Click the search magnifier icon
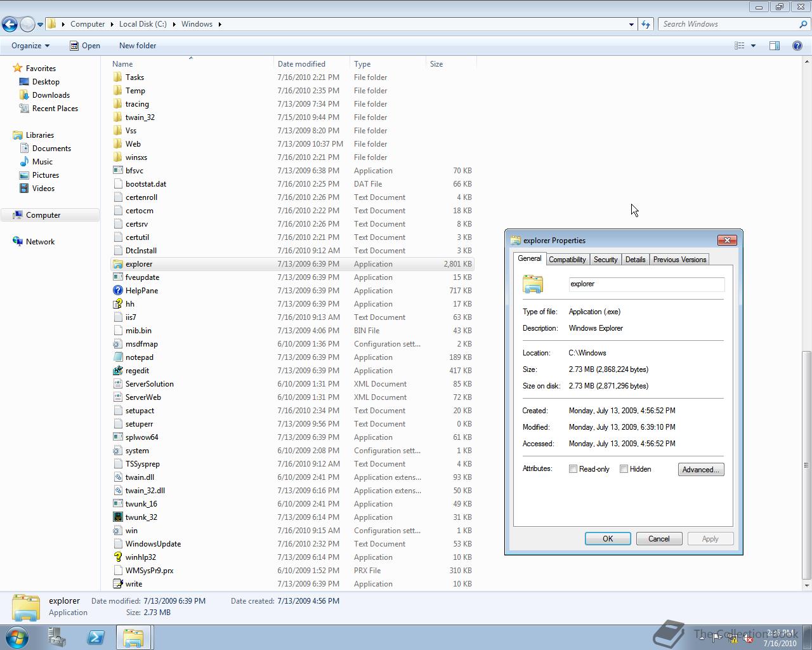Viewport: 812px width, 650px height. [x=804, y=24]
